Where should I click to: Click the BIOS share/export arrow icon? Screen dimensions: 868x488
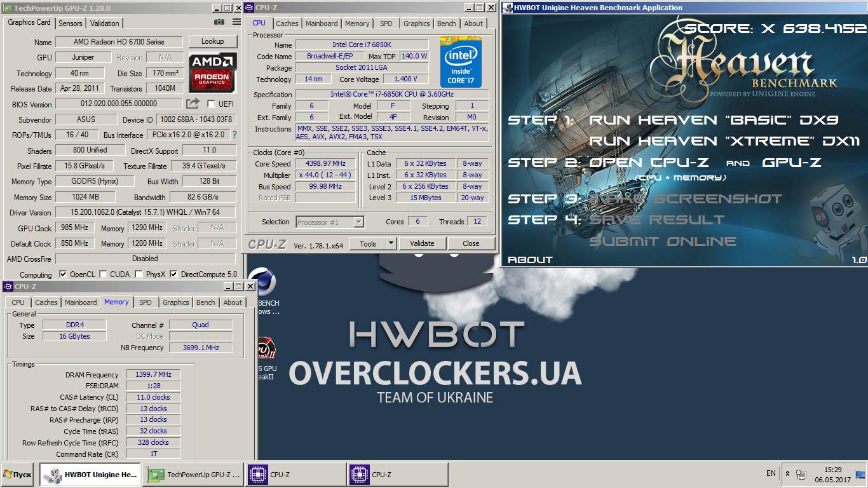pos(193,103)
